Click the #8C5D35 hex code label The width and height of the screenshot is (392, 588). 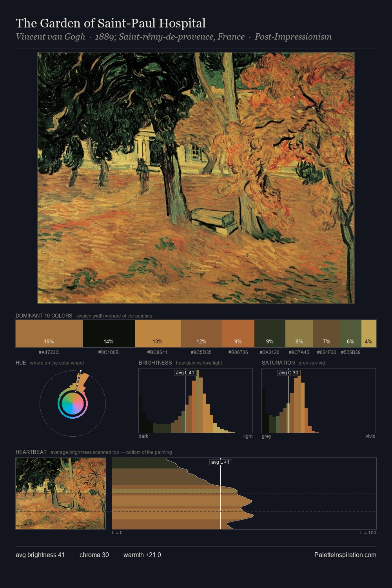point(201,352)
